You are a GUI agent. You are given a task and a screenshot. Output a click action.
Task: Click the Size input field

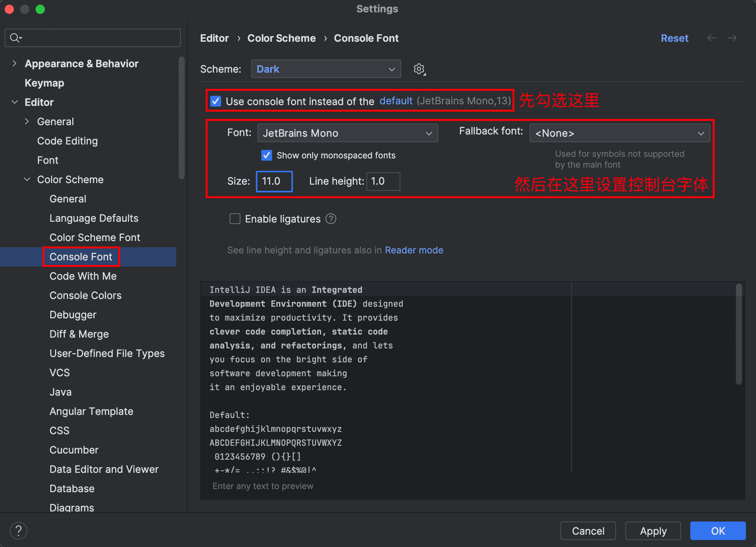(x=274, y=181)
